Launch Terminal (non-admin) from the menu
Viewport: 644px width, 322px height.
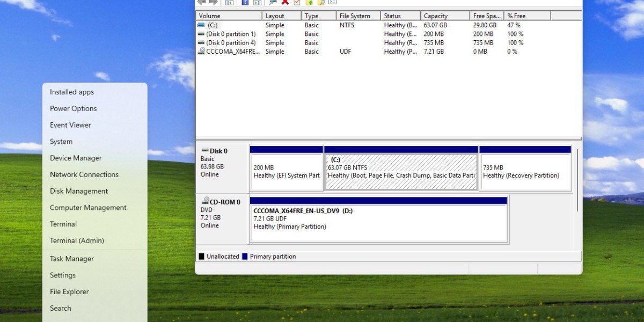[x=63, y=224]
